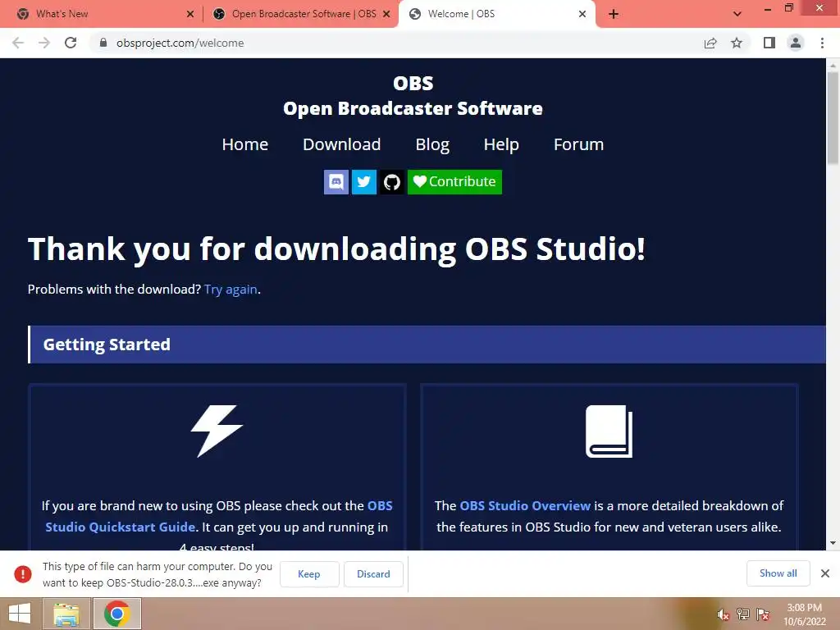Image resolution: width=840 pixels, height=630 pixels.
Task: Click the Getting Started section header
Action: [x=427, y=345]
